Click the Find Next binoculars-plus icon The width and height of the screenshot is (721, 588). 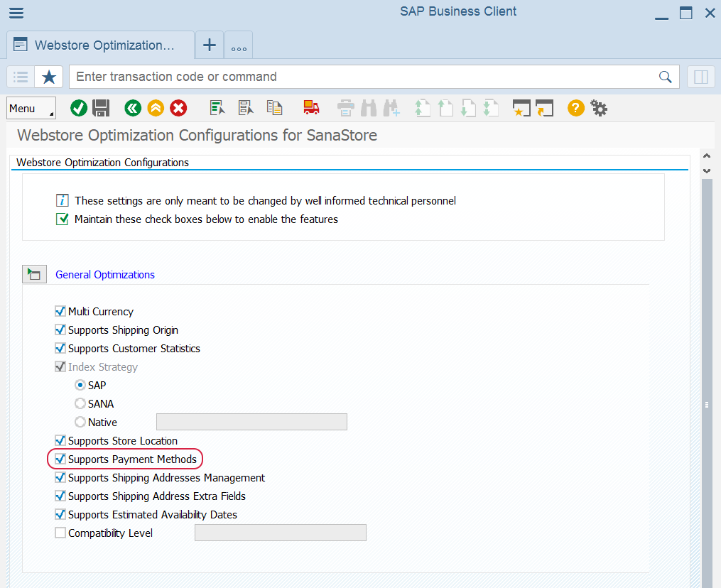(x=392, y=109)
